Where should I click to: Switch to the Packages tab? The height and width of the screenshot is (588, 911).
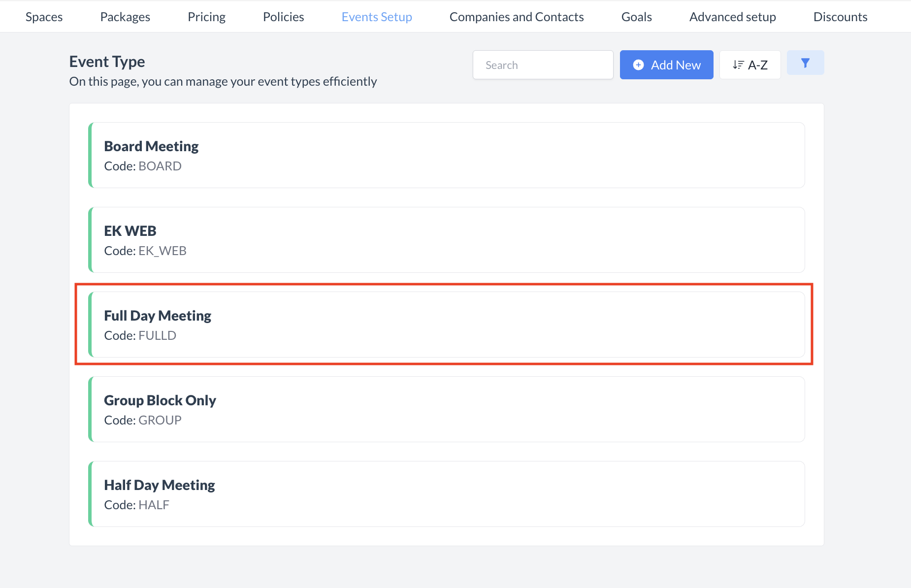click(125, 17)
